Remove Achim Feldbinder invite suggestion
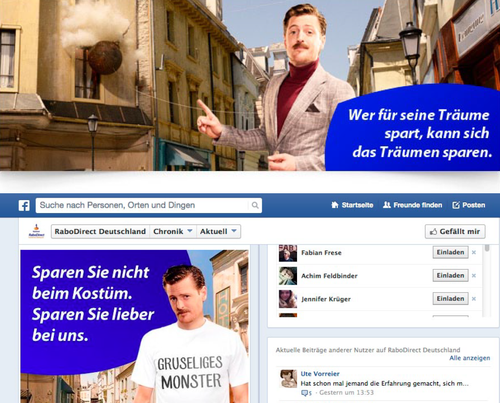The width and height of the screenshot is (500, 403). tap(474, 276)
